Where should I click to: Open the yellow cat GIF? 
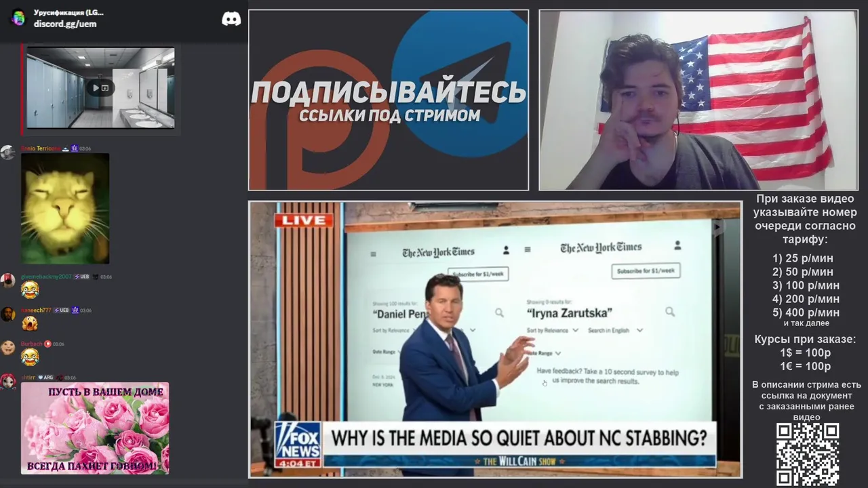65,209
